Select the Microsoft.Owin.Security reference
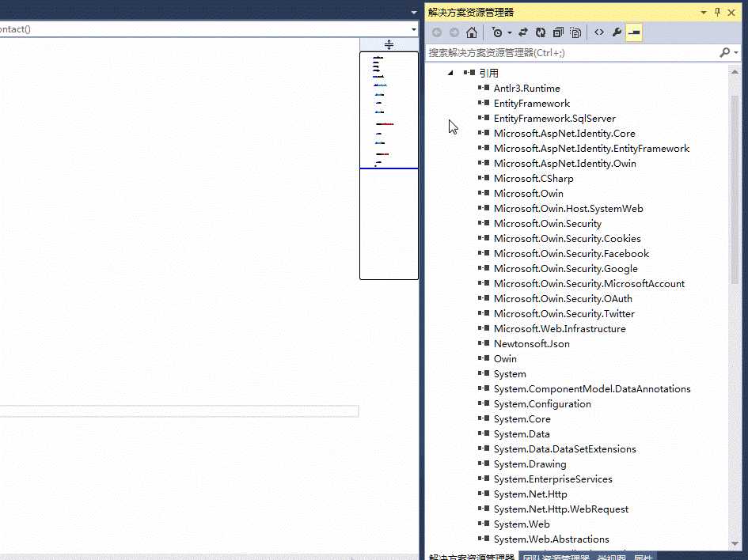Viewport: 748px width, 560px height. tap(547, 224)
